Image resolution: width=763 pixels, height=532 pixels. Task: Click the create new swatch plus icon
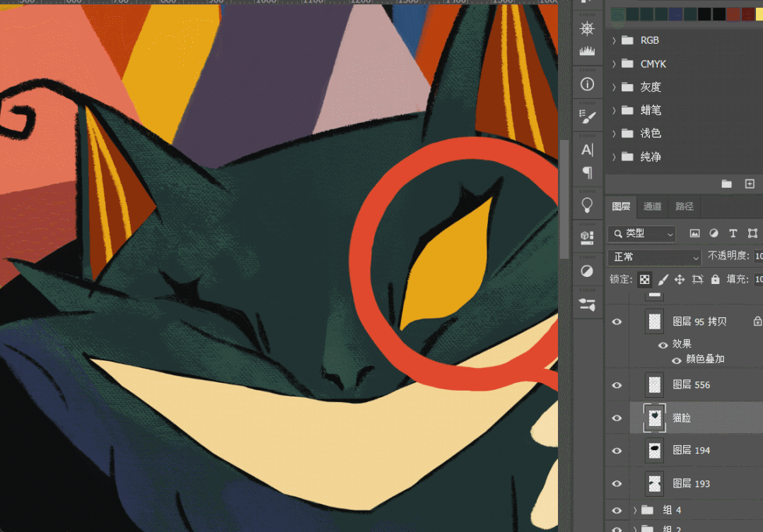(x=750, y=183)
